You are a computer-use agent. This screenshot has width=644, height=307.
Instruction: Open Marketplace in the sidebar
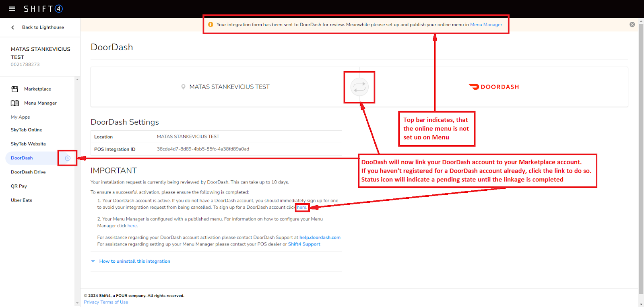(37, 89)
